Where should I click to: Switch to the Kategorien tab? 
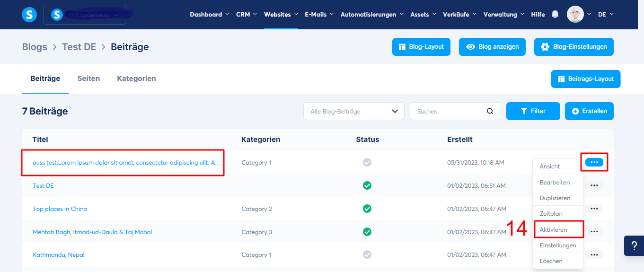(136, 79)
